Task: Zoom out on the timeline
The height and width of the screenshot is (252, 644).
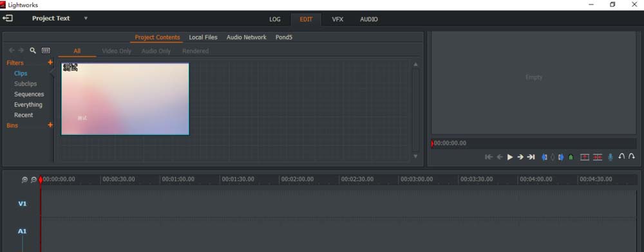Action: 33,179
